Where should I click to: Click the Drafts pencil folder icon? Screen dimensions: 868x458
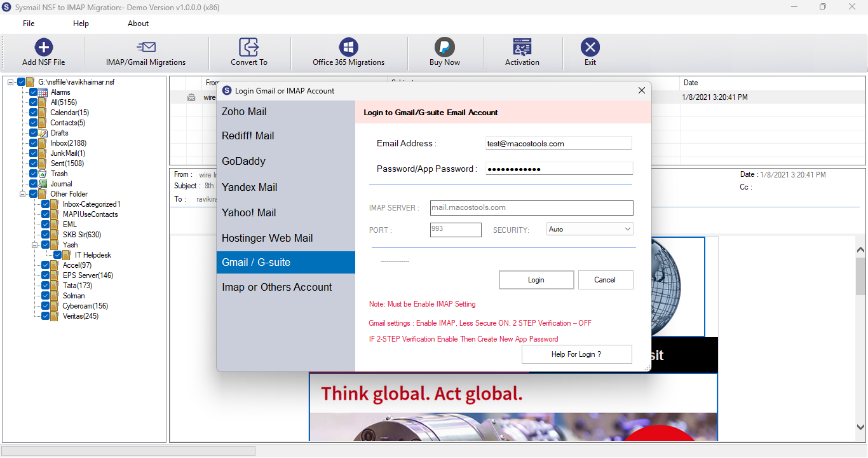(43, 133)
